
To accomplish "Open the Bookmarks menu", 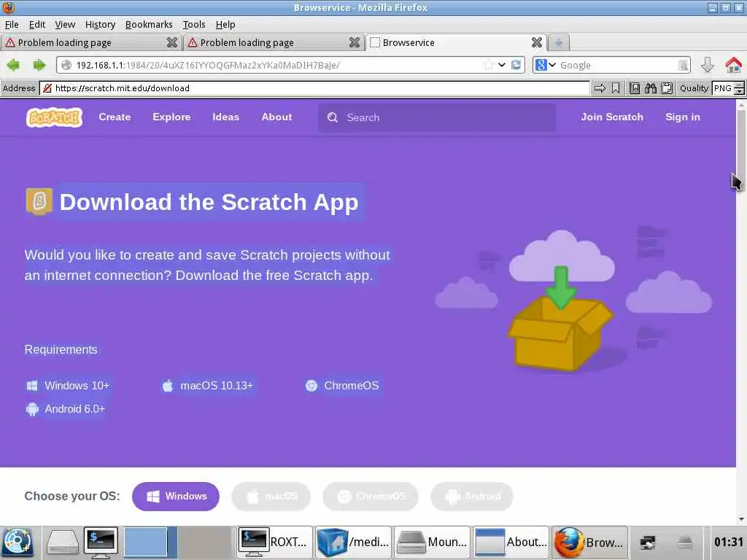I will (x=149, y=24).
